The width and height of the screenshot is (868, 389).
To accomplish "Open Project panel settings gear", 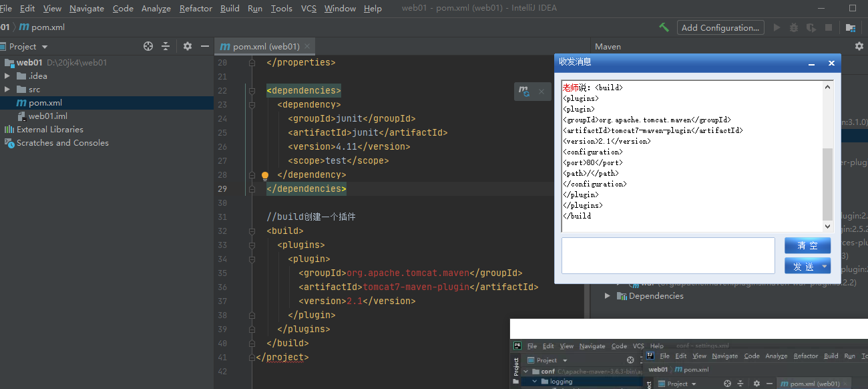I will pyautogui.click(x=188, y=46).
